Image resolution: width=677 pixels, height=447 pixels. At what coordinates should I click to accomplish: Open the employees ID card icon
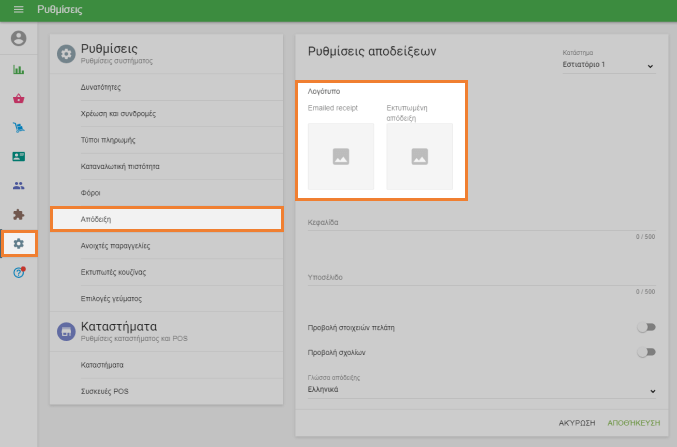point(18,157)
